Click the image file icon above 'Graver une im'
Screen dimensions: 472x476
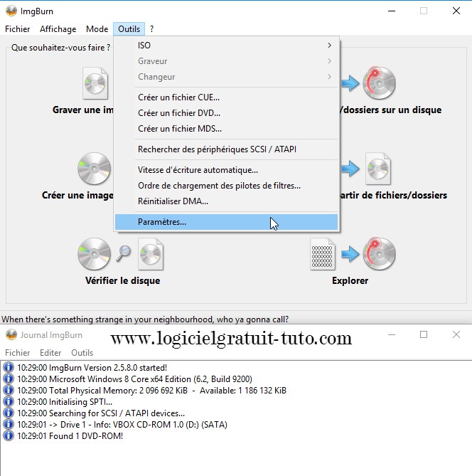95,83
